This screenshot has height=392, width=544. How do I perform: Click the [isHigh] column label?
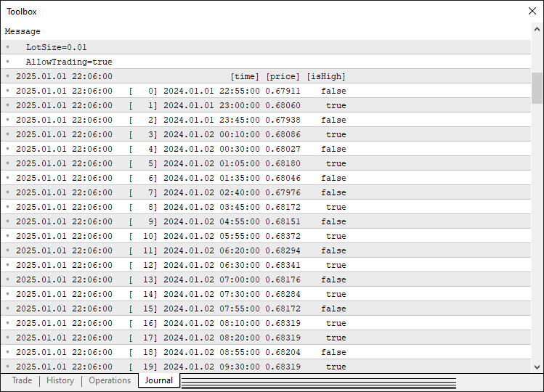pos(326,76)
